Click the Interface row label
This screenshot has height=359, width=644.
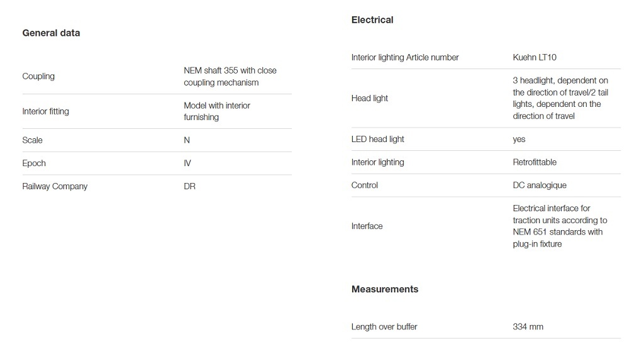(x=367, y=226)
